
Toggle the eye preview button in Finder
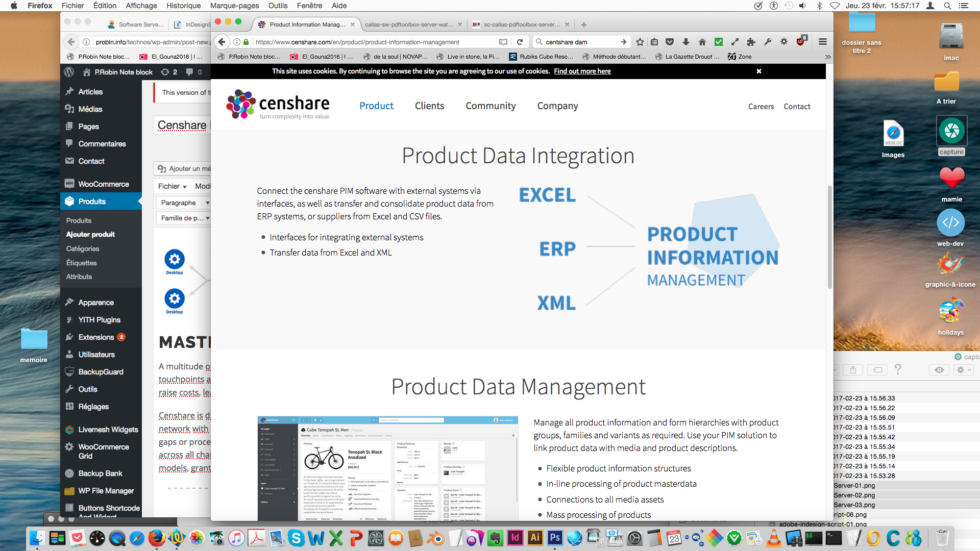pyautogui.click(x=939, y=370)
